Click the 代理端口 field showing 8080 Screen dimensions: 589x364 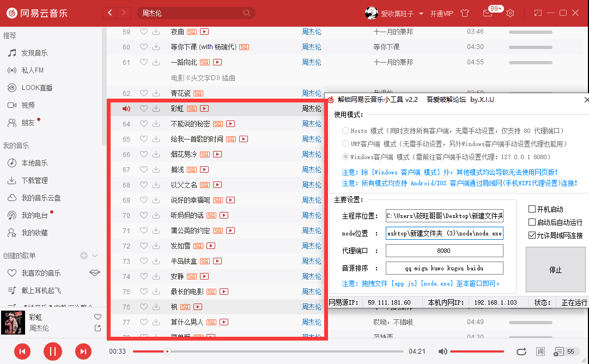(x=445, y=251)
